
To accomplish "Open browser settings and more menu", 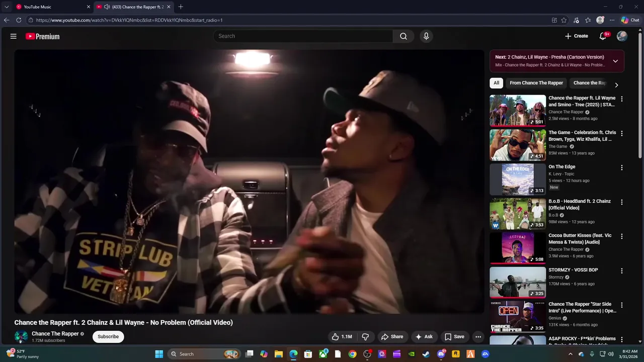I will tap(612, 20).
